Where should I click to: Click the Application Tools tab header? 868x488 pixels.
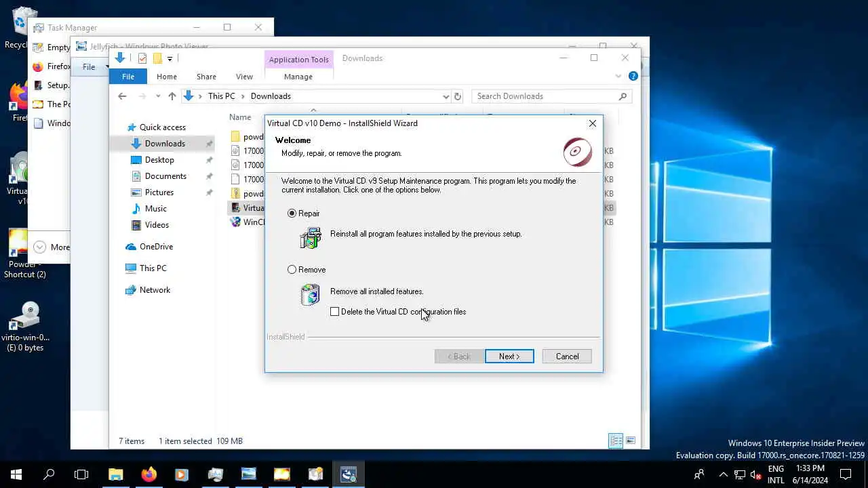coord(298,60)
